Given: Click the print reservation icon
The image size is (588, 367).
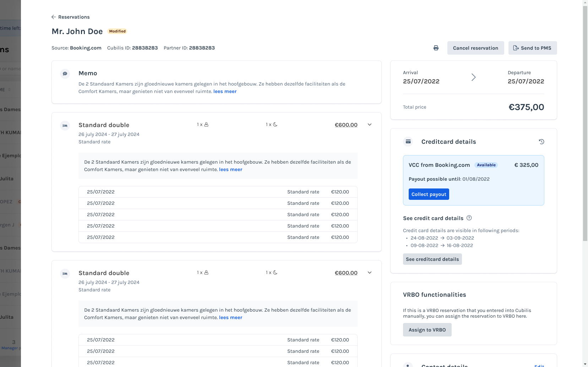Looking at the screenshot, I should click(x=436, y=48).
